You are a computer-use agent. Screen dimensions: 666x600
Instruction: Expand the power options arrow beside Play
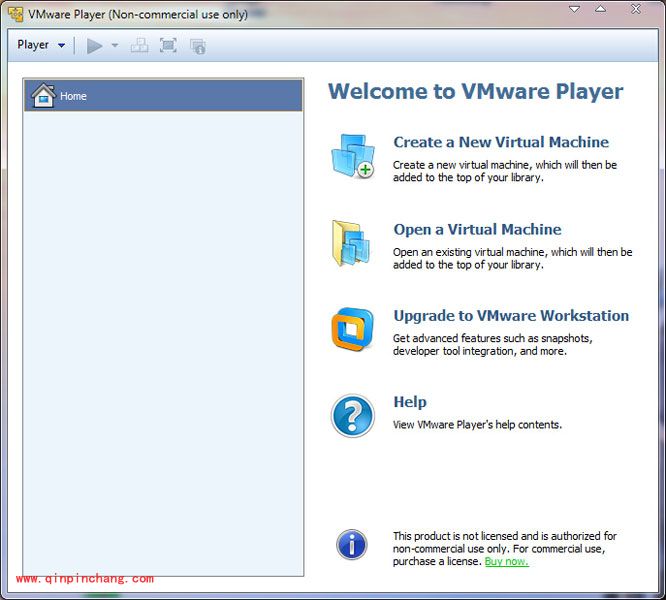click(115, 45)
